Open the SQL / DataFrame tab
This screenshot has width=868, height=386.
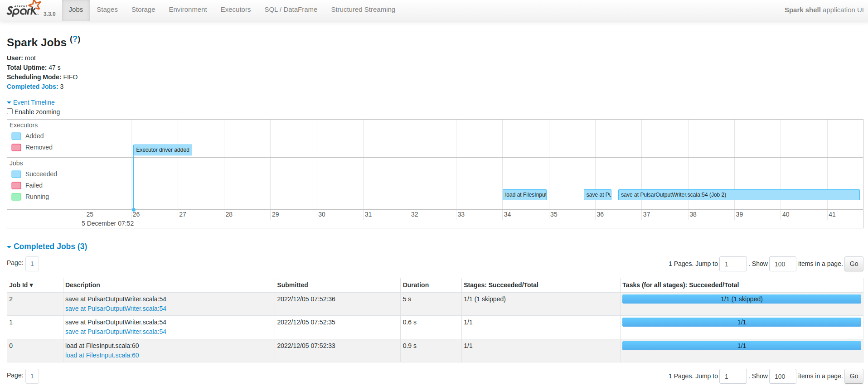pos(291,10)
